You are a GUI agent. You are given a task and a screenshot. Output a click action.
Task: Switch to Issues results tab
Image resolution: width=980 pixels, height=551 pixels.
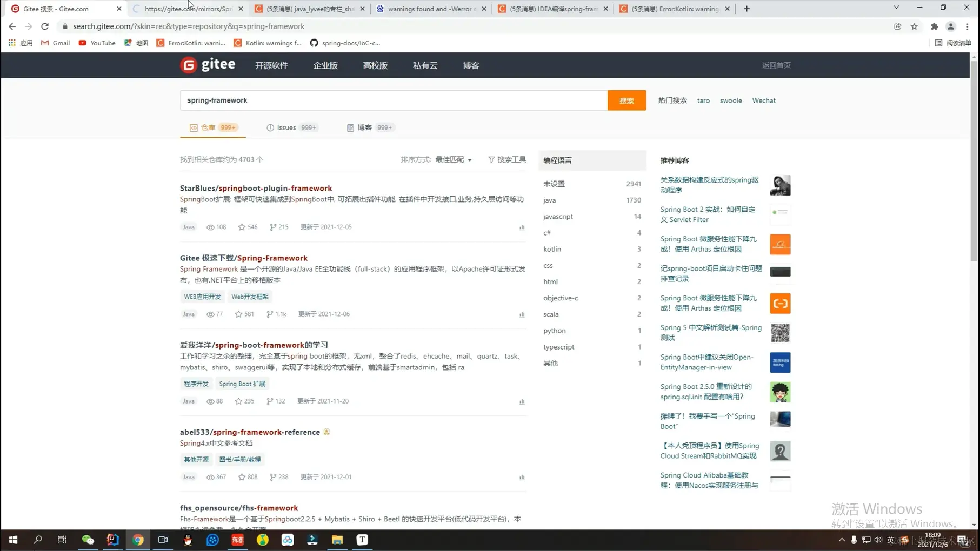point(292,127)
